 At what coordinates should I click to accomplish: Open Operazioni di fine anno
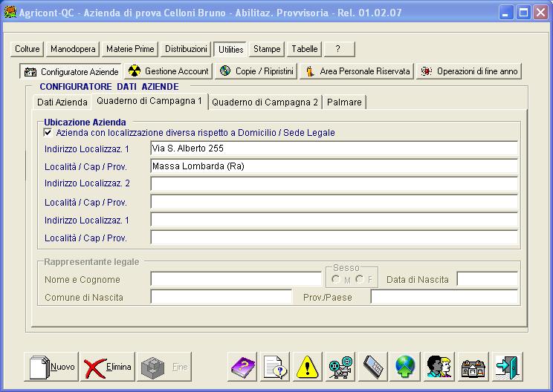tap(469, 71)
